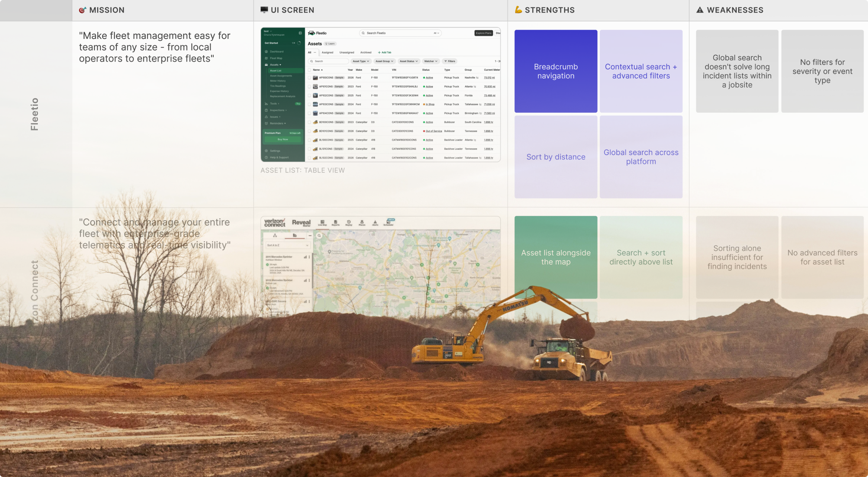Click the map search magnifier in Reveal
The height and width of the screenshot is (477, 868).
pyautogui.click(x=319, y=236)
